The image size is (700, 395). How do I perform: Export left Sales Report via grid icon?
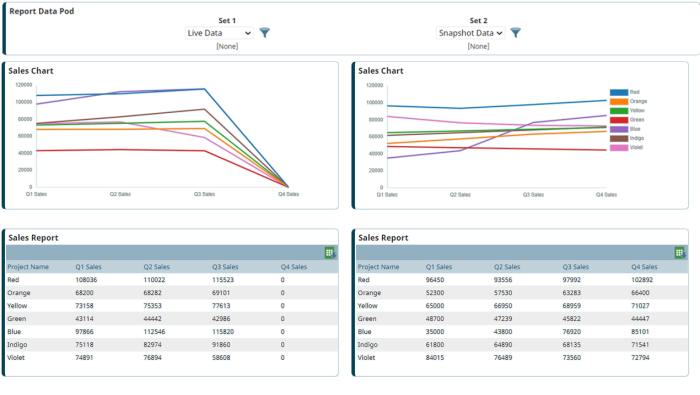[330, 253]
